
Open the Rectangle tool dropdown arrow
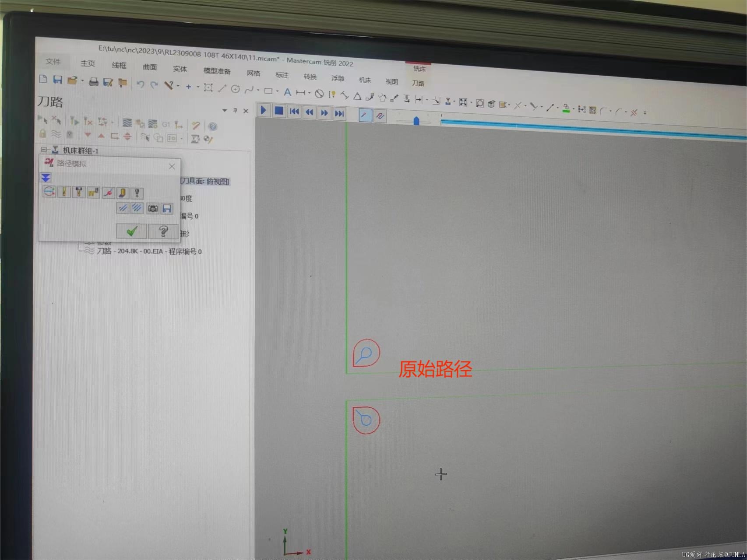coord(277,91)
